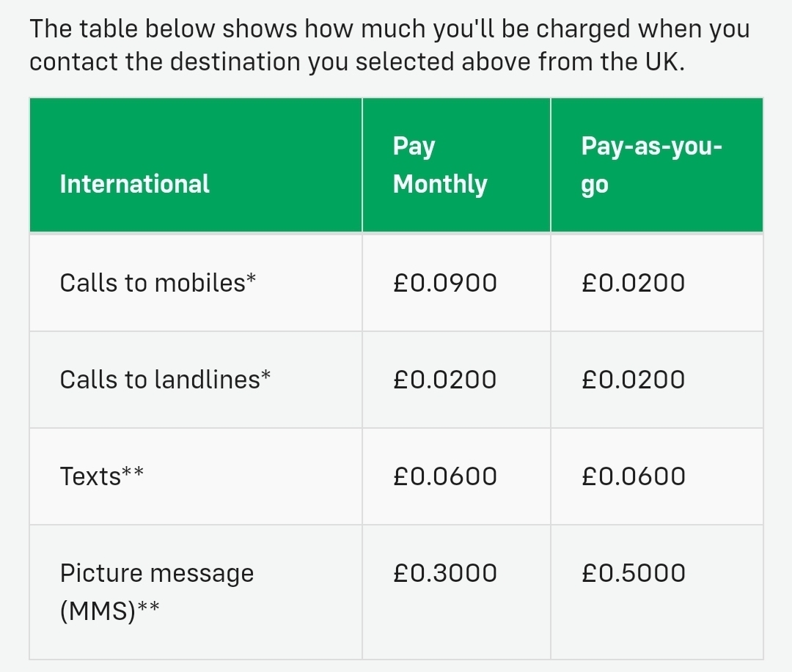Image resolution: width=792 pixels, height=672 pixels.
Task: Click Pay Monthly picture message price £0.3000
Action: click(x=445, y=574)
